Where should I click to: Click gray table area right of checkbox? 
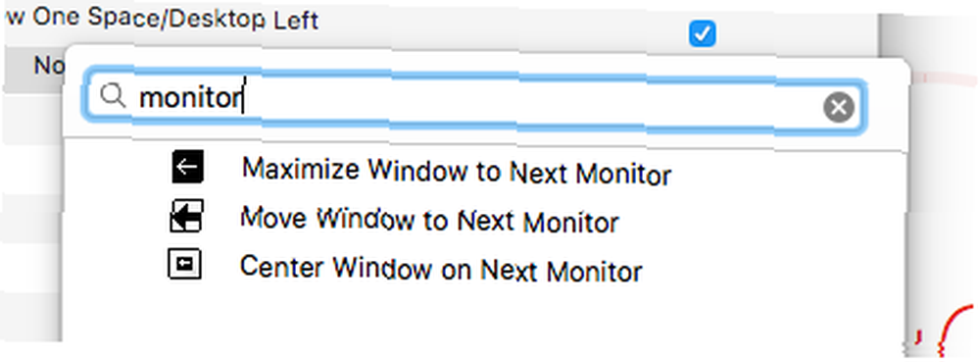coord(794,33)
